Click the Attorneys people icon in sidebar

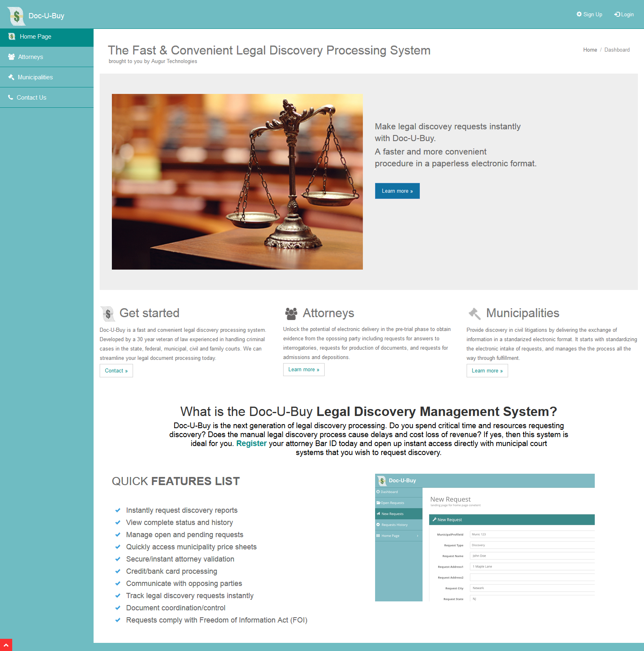(x=11, y=57)
